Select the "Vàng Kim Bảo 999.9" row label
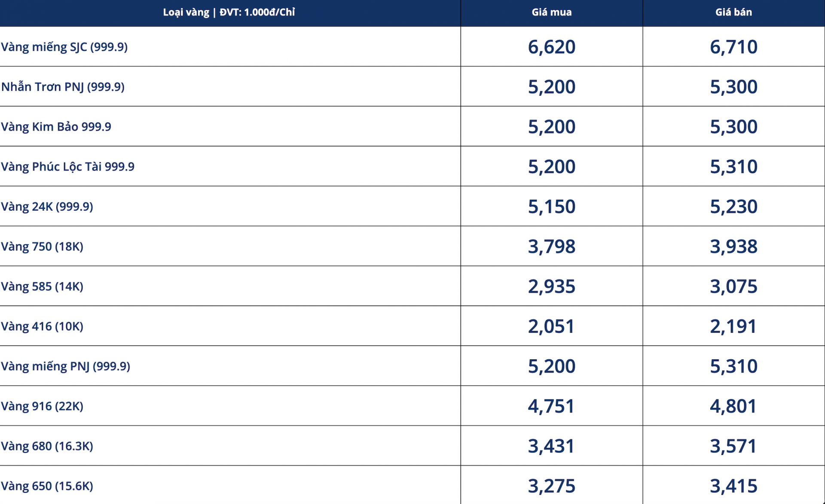Viewport: 825px width, 504px height. (x=56, y=127)
